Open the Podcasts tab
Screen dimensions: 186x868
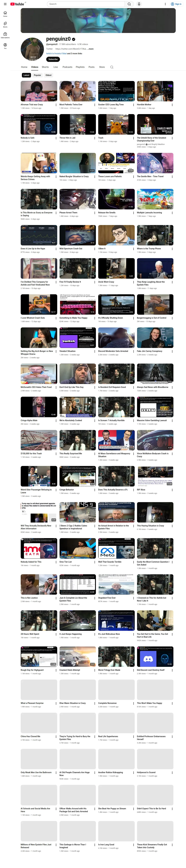68,67
